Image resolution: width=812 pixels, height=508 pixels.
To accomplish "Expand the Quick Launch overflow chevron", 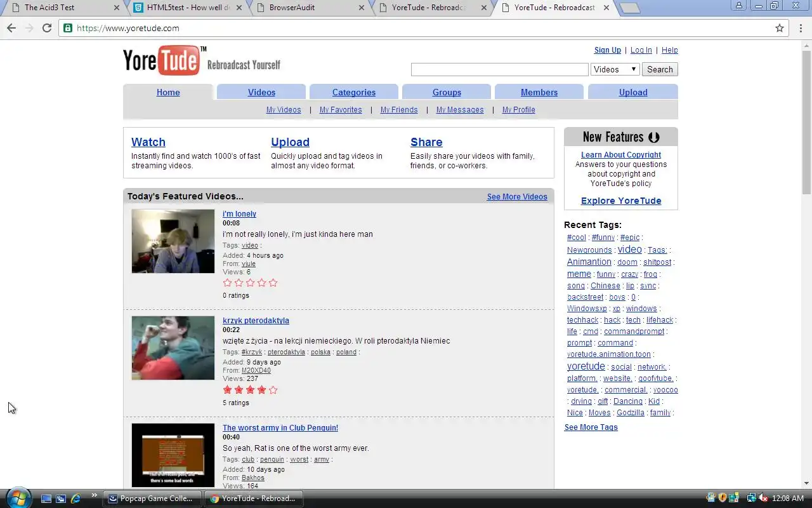I will (x=95, y=495).
